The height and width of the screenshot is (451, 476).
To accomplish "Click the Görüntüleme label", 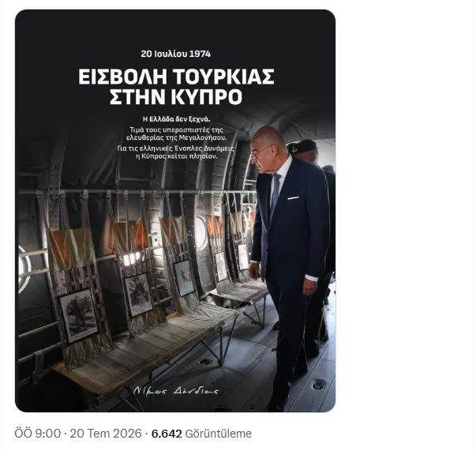I will coord(219,434).
